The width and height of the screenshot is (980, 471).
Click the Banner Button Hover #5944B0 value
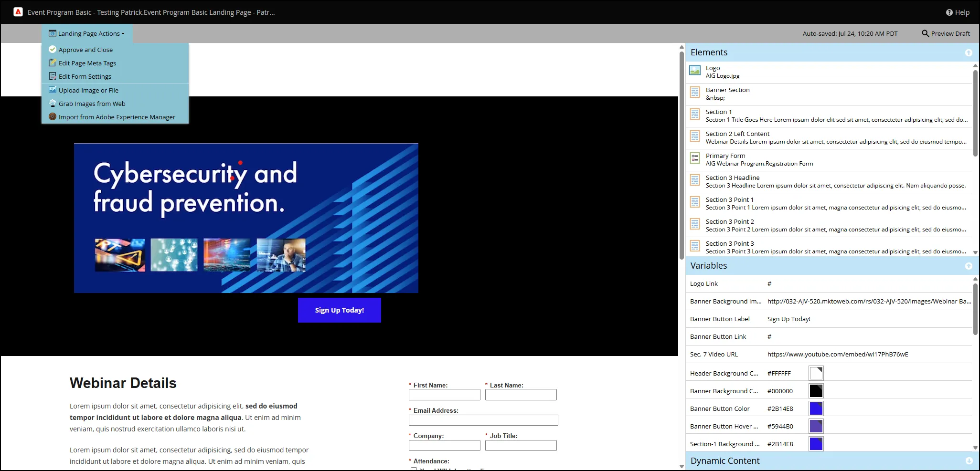point(780,426)
